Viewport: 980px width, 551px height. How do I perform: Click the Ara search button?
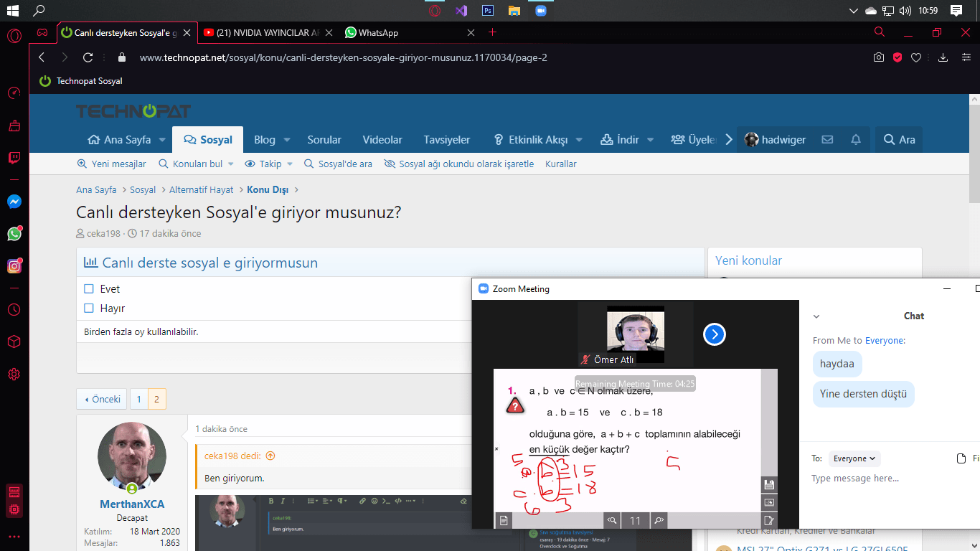(x=899, y=140)
